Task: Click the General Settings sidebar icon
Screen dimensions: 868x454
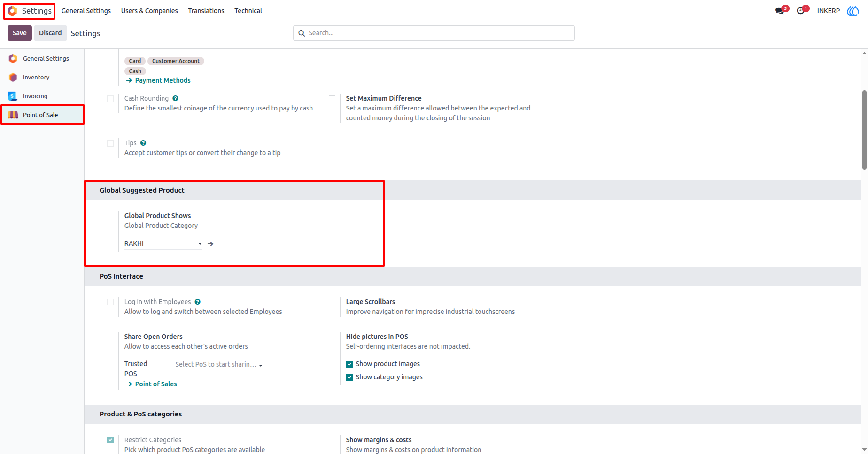Action: click(x=13, y=59)
